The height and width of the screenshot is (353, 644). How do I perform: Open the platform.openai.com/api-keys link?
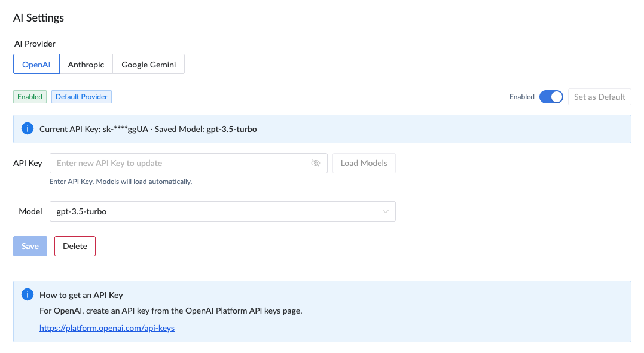click(x=107, y=328)
